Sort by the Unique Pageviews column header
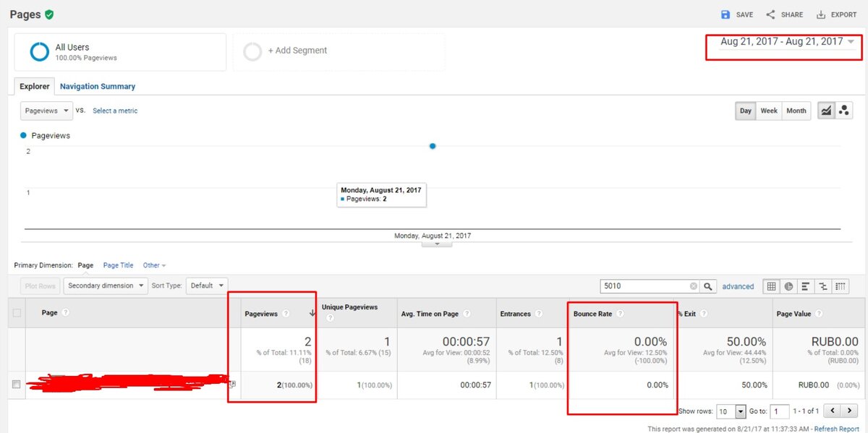 pyautogui.click(x=349, y=307)
